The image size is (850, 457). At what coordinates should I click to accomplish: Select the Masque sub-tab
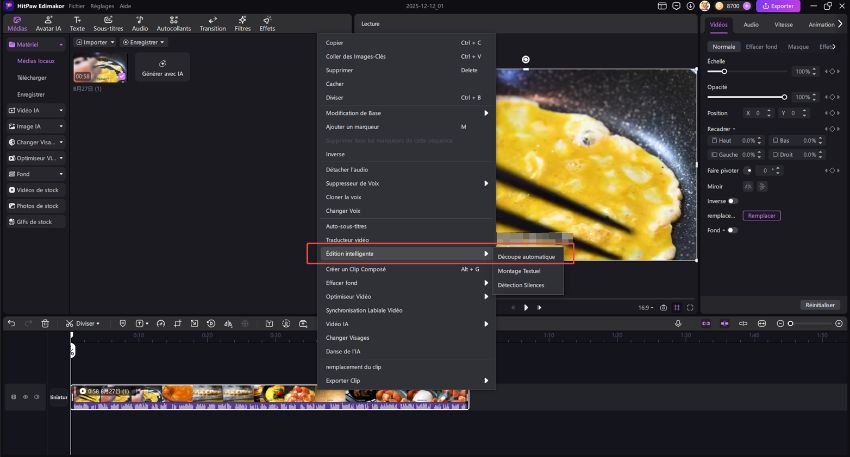pos(798,47)
